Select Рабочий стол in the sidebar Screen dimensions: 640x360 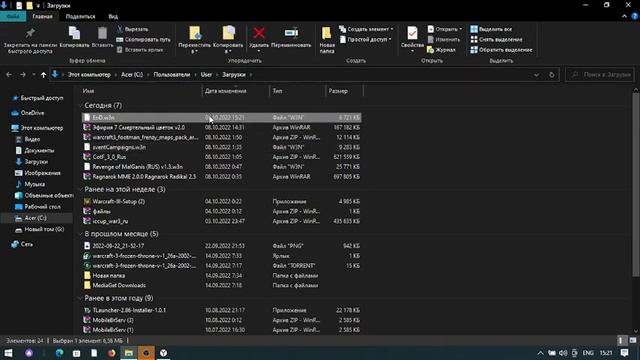pos(38,207)
